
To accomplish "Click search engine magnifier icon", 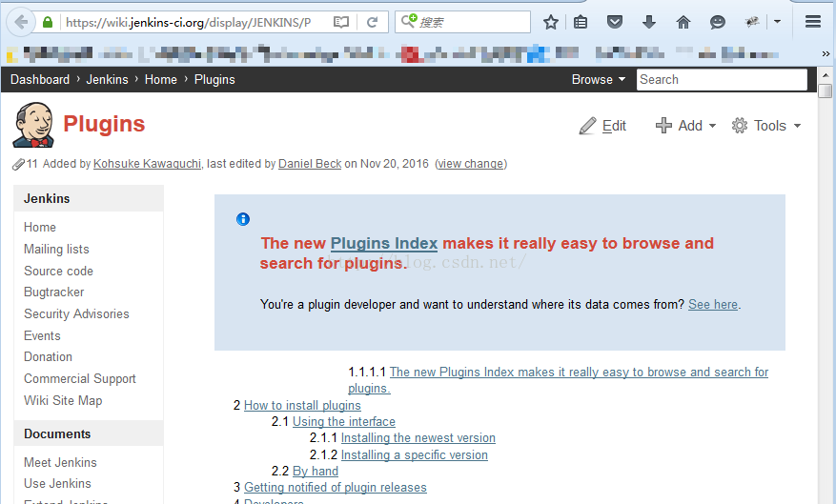I will click(409, 22).
